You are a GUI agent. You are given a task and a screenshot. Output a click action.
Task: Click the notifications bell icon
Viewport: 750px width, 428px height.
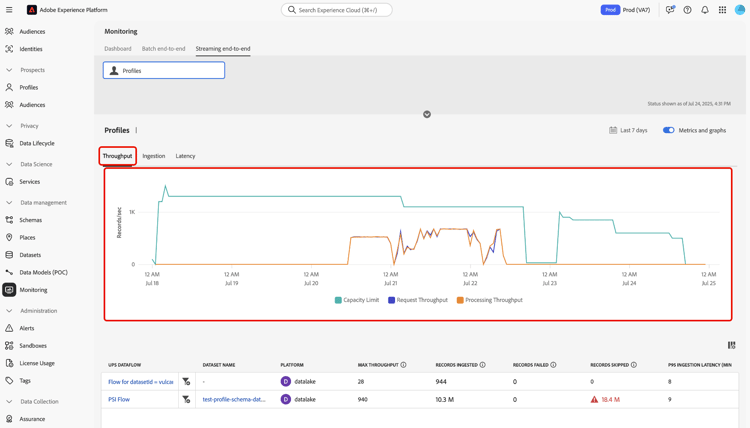[x=705, y=10]
